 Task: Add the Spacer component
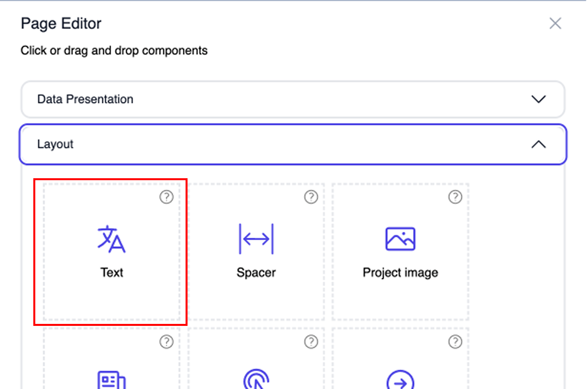[x=256, y=252]
